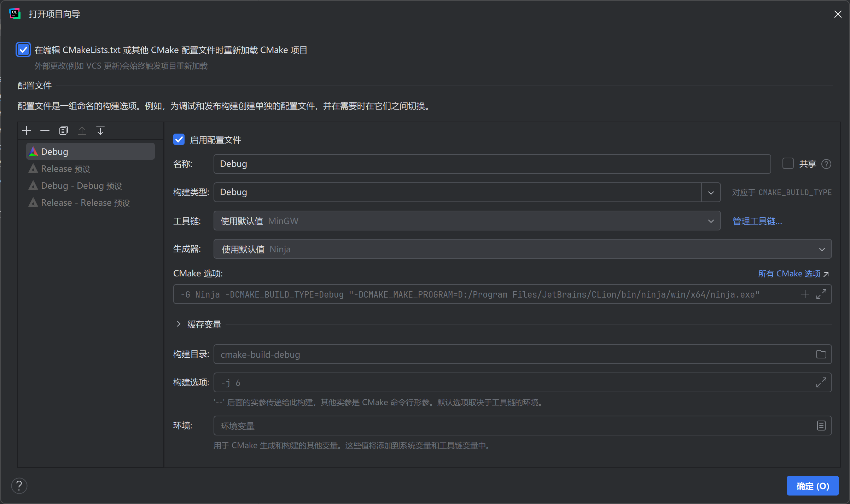Enable the share checkbox
850x504 pixels.
click(x=788, y=164)
